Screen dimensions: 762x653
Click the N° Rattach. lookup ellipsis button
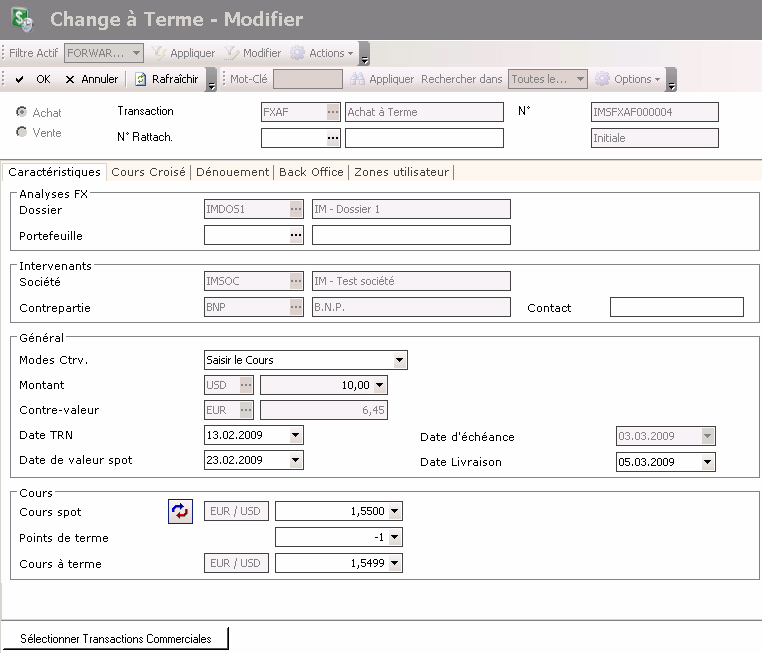(333, 138)
